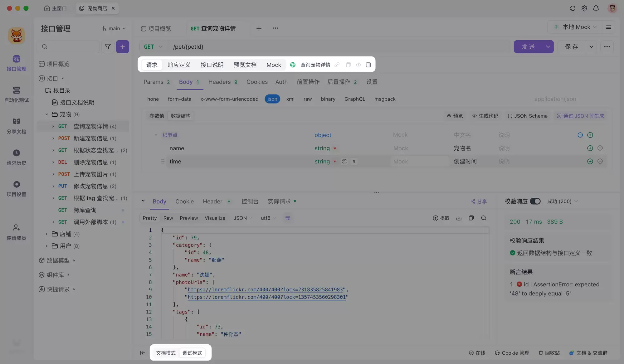Open 请求历史 in the sidebar
This screenshot has width=624, height=364.
[x=17, y=158]
